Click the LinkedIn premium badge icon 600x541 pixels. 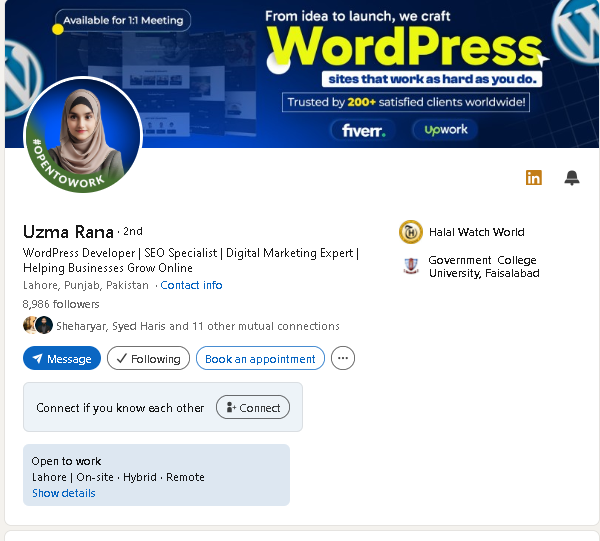533,178
